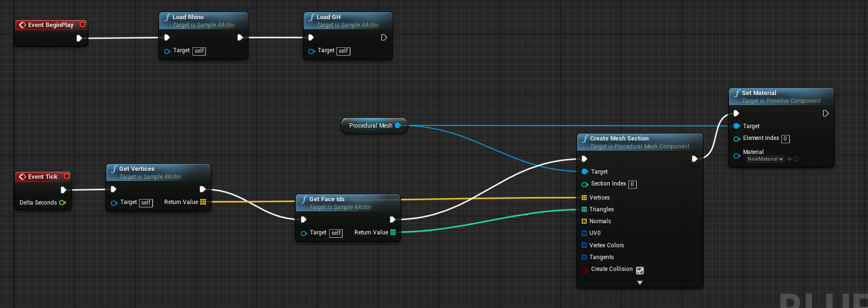Click Create Mesh Section's execution input pin
Image resolution: width=868 pixels, height=308 pixels.
click(584, 159)
